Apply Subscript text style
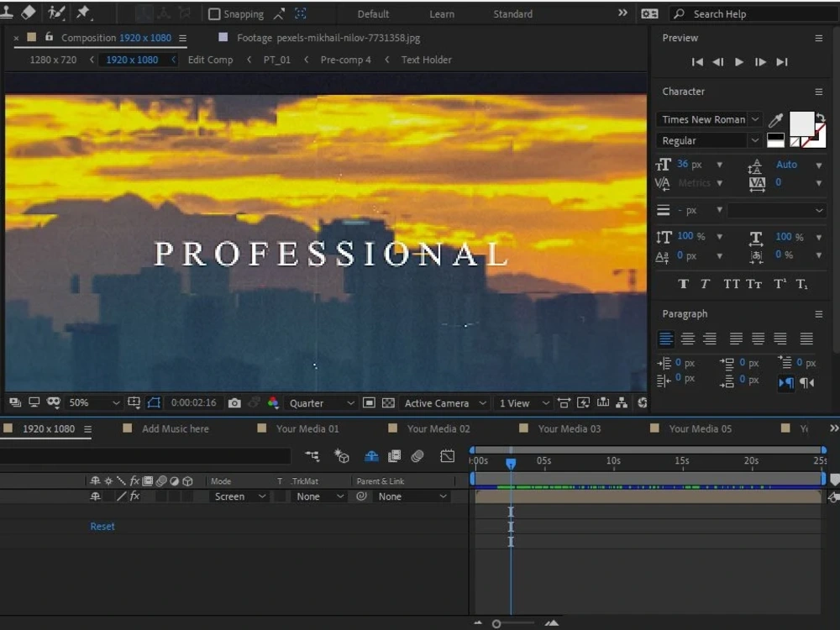This screenshot has width=840, height=630. coord(801,284)
